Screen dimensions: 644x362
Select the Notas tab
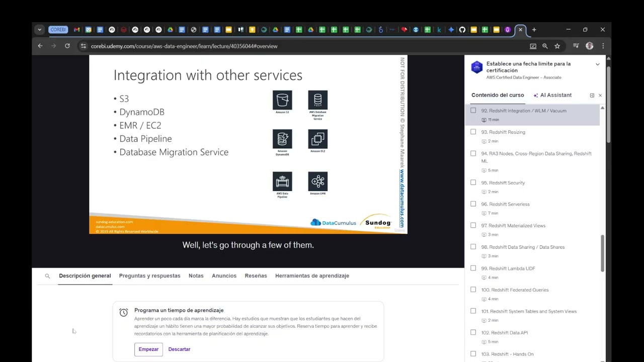pos(196,276)
